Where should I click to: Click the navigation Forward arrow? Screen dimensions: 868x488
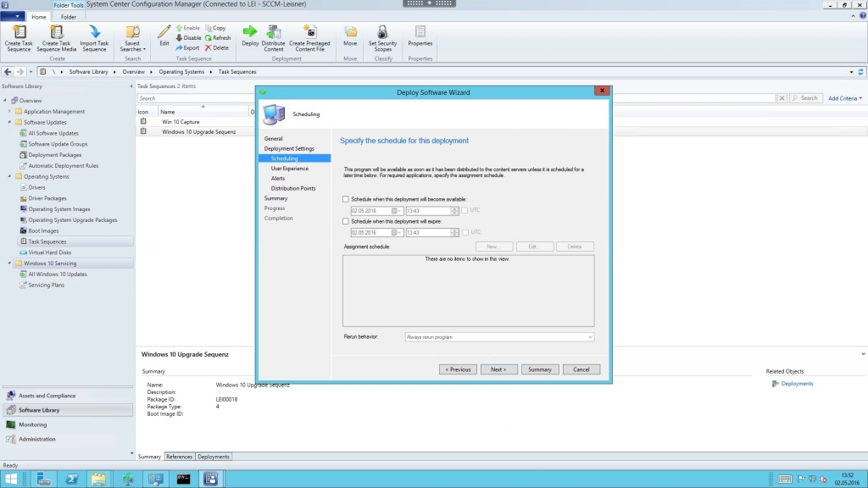20,71
